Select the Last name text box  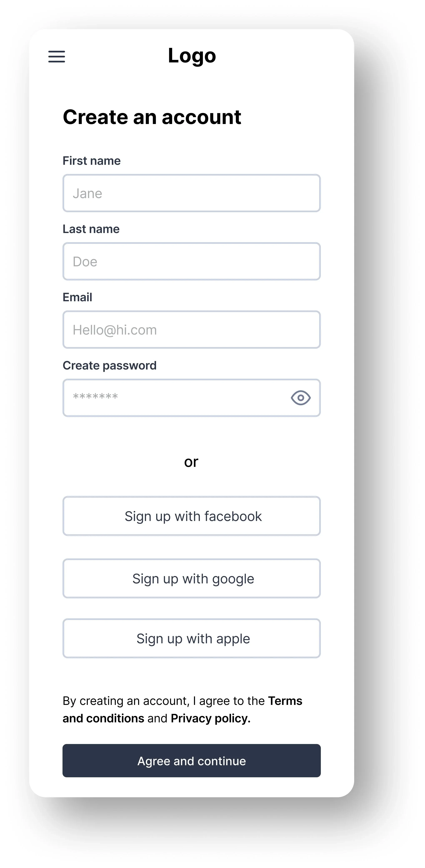tap(191, 262)
